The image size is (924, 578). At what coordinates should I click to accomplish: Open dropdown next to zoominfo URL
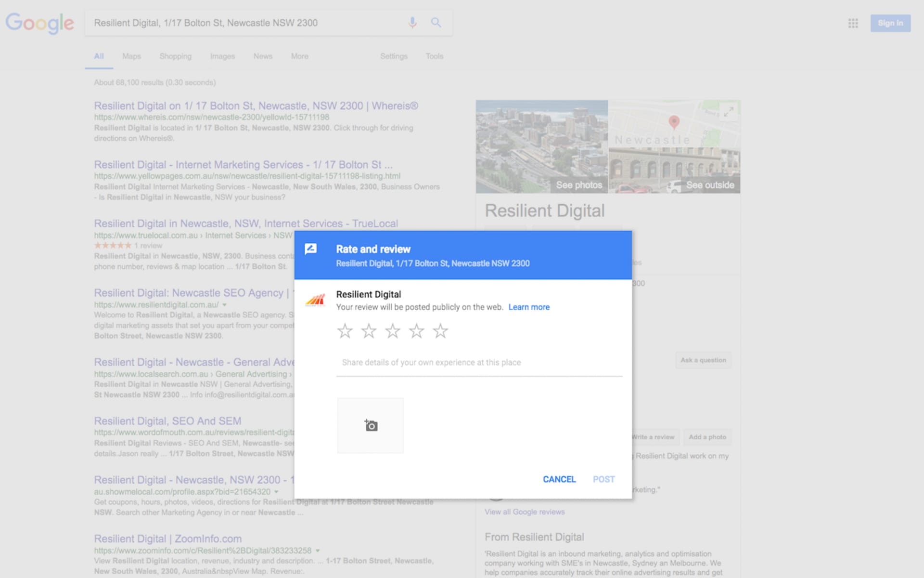318,551
